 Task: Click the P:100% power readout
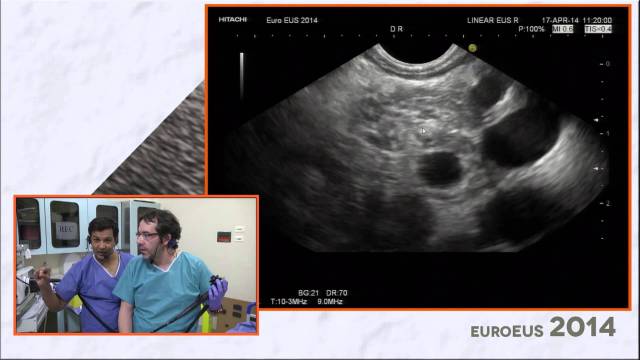(531, 29)
